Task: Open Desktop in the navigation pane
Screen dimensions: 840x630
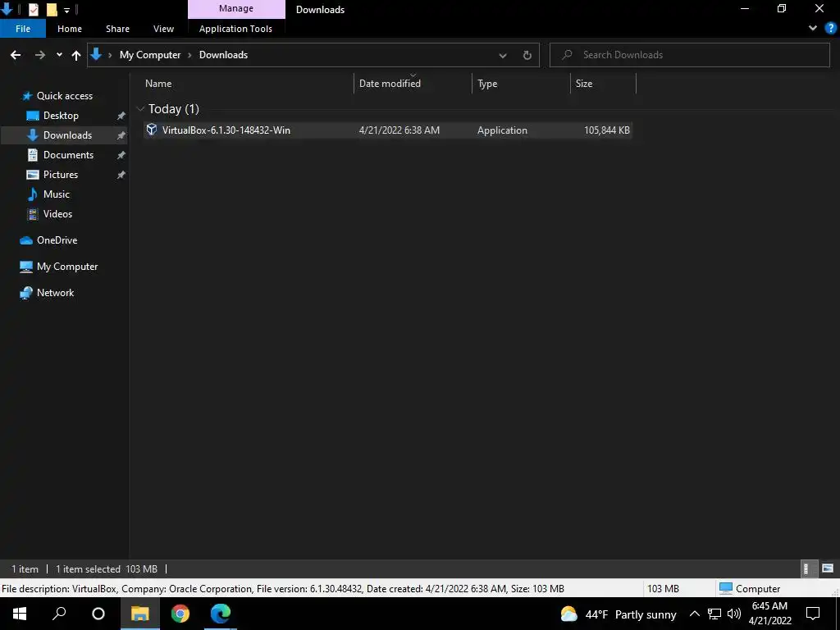Action: (x=61, y=116)
